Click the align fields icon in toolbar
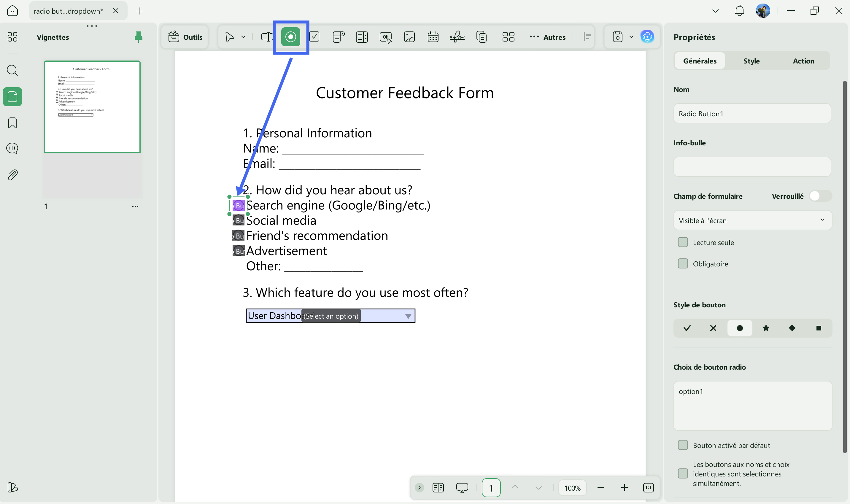Screen dimensions: 850x504 (587, 37)
